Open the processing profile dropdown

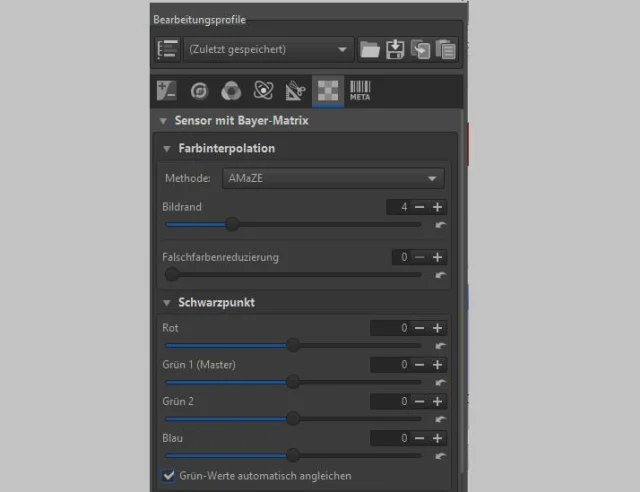(268, 50)
